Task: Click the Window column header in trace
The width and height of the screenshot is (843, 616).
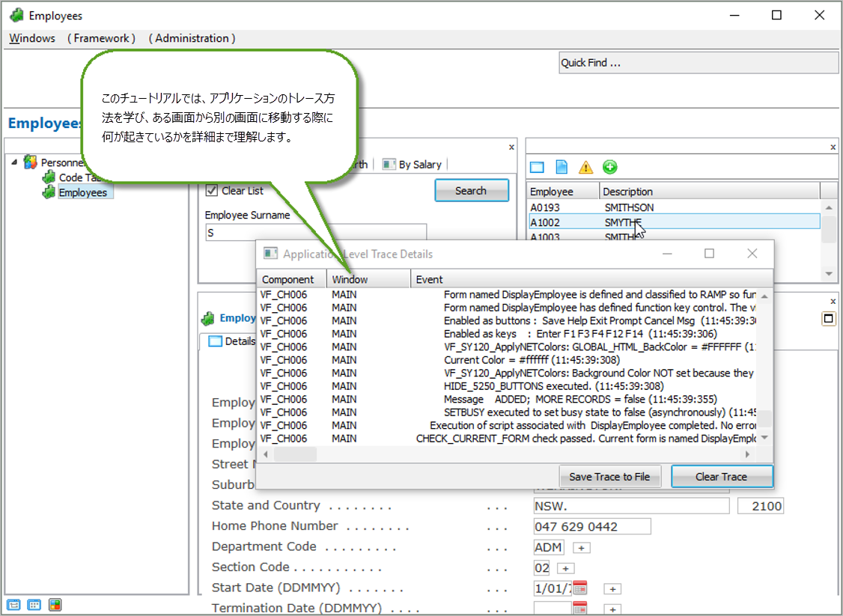Action: 369,279
